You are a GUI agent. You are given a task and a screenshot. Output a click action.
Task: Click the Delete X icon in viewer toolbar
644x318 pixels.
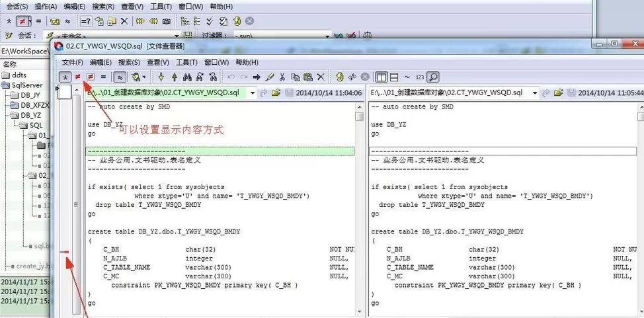(321, 77)
